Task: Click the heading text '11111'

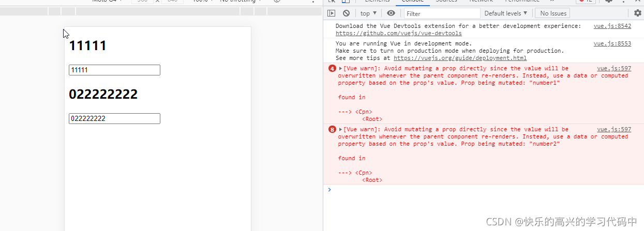Action: (x=87, y=45)
